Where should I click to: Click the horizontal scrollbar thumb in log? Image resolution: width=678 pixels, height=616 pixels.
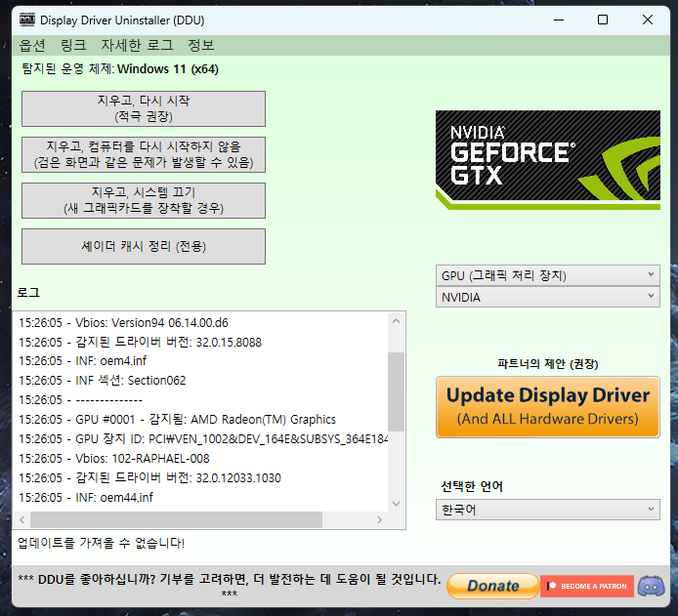pos(177,519)
